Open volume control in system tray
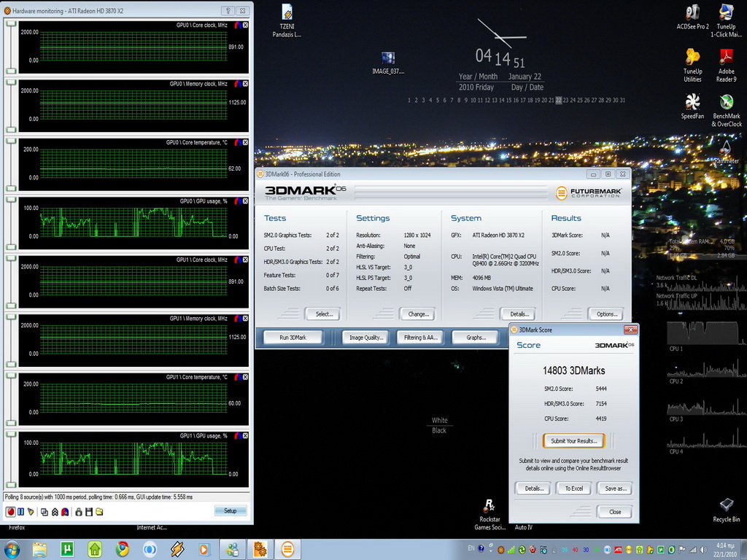Image resolution: width=747 pixels, height=560 pixels. [703, 550]
